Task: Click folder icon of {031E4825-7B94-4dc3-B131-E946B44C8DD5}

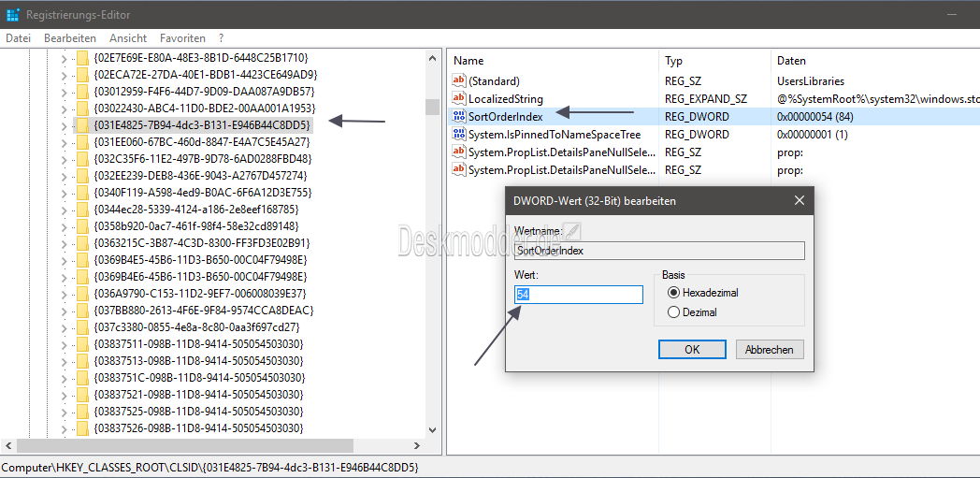Action: pyautogui.click(x=82, y=125)
